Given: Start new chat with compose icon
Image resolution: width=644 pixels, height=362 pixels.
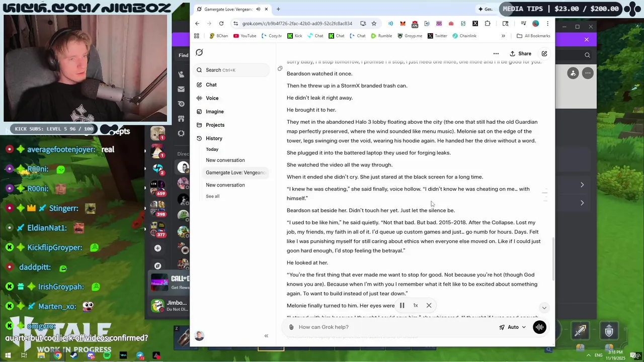Looking at the screenshot, I should 544,54.
